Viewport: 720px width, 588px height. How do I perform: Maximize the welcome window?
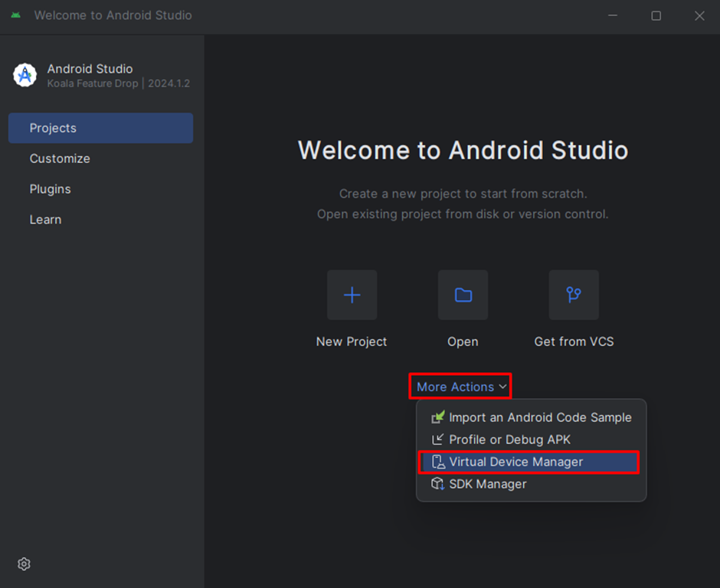656,15
